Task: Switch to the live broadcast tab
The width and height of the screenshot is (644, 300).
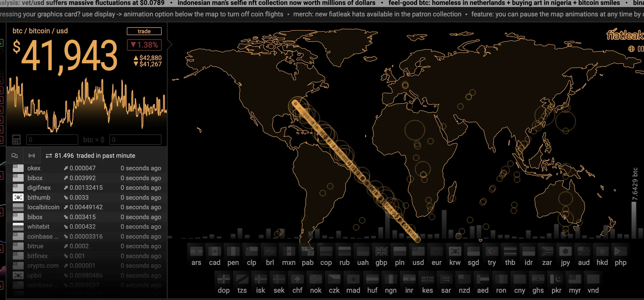Action: 32,155
